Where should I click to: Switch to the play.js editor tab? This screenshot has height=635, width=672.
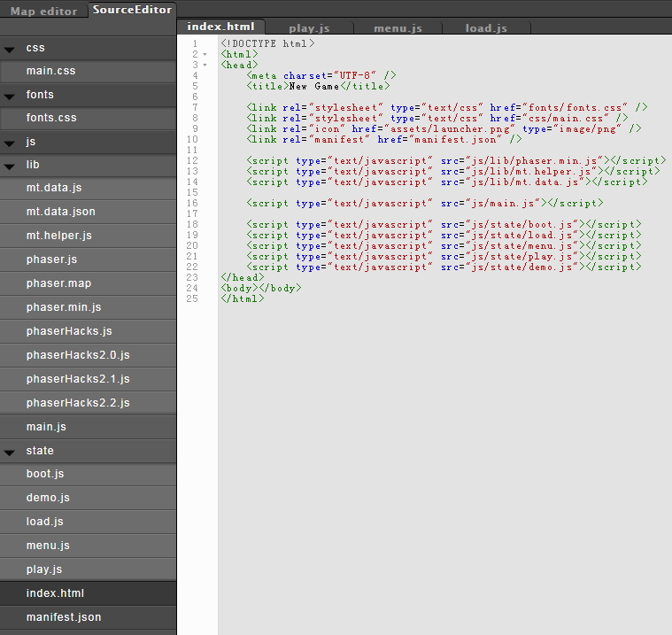[309, 28]
